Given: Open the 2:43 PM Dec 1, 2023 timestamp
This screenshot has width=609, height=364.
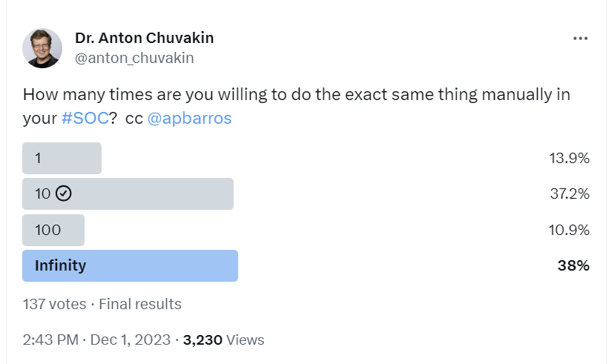Looking at the screenshot, I should pyautogui.click(x=96, y=340).
